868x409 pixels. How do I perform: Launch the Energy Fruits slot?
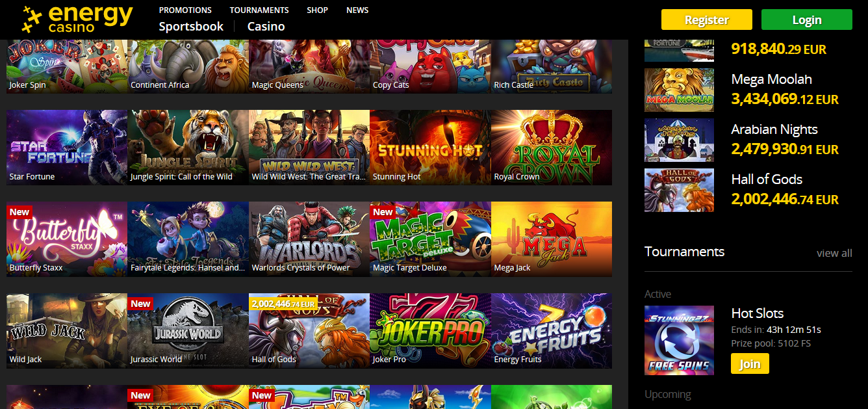click(552, 330)
